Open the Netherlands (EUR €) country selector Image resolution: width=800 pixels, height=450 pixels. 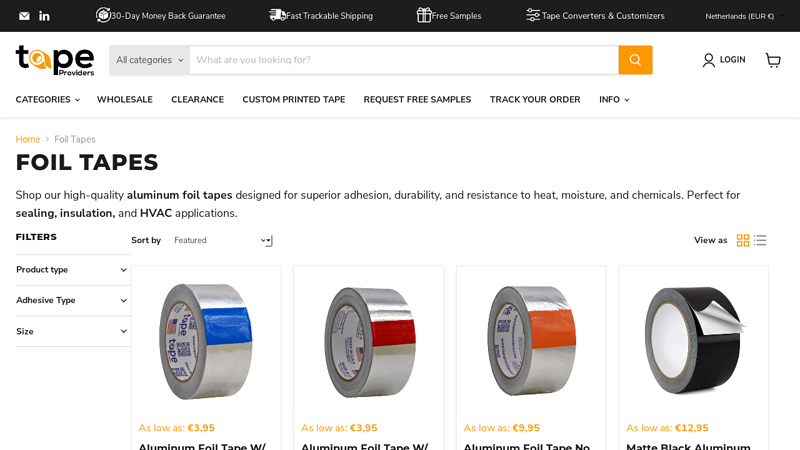744,16
